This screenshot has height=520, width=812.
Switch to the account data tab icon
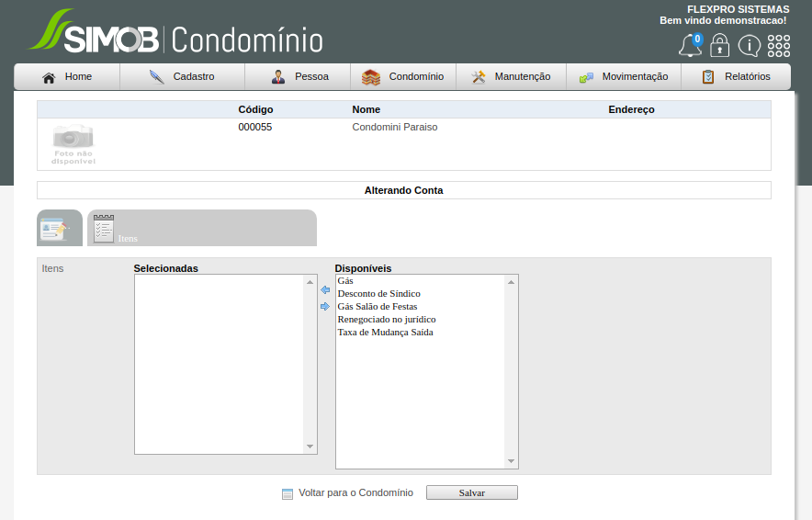[60, 228]
